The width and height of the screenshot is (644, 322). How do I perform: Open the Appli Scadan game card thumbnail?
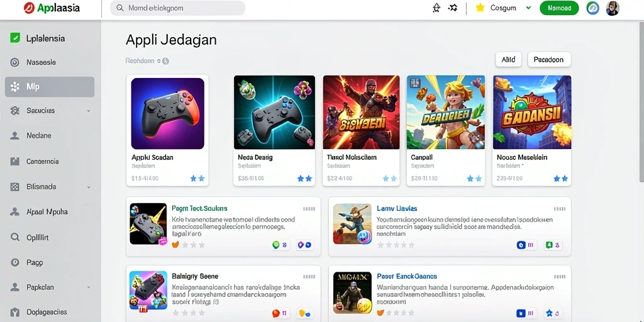167,113
